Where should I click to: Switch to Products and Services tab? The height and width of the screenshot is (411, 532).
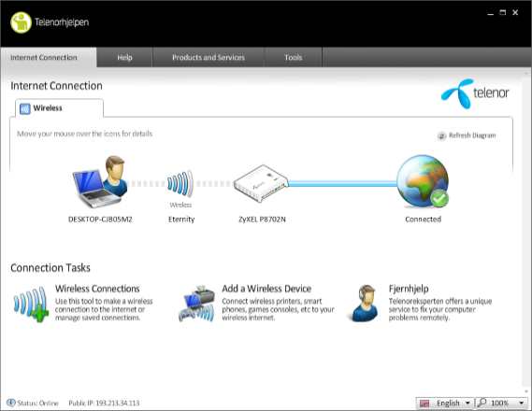[x=208, y=57]
